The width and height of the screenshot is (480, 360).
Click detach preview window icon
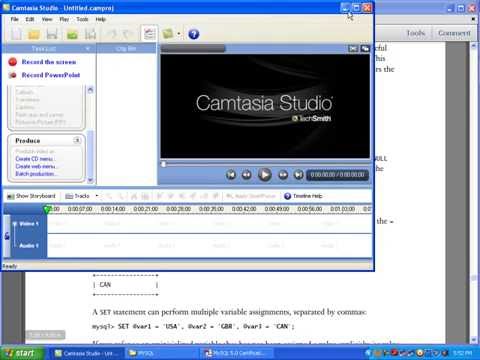pyautogui.click(x=365, y=49)
